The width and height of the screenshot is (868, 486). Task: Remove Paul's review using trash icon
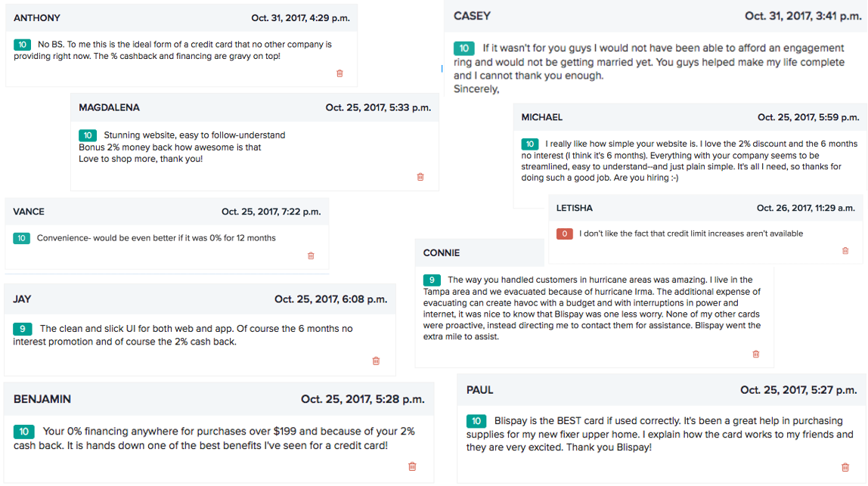click(845, 467)
